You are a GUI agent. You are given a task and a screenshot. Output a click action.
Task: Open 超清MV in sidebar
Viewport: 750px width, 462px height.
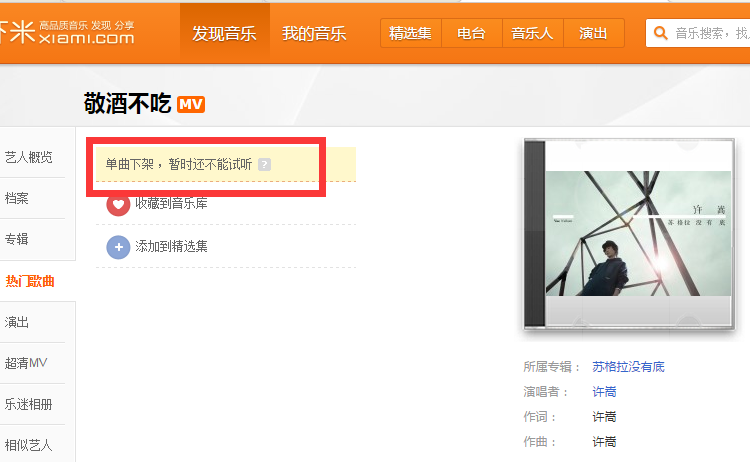pyautogui.click(x=26, y=363)
